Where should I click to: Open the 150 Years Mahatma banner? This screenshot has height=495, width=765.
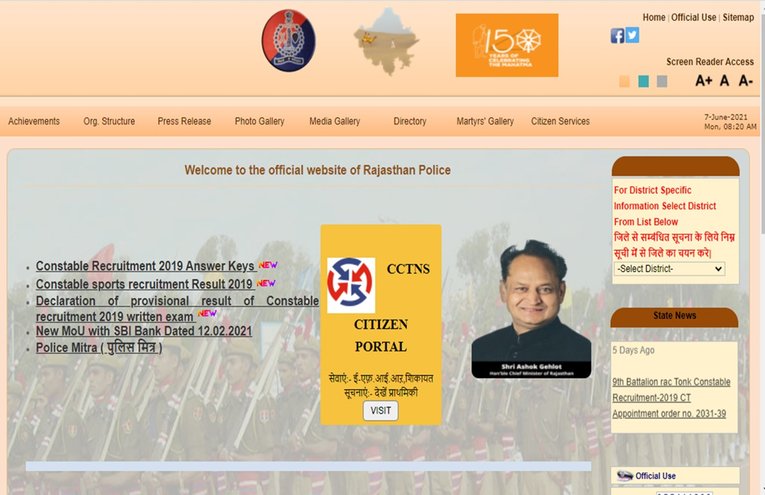tap(507, 45)
